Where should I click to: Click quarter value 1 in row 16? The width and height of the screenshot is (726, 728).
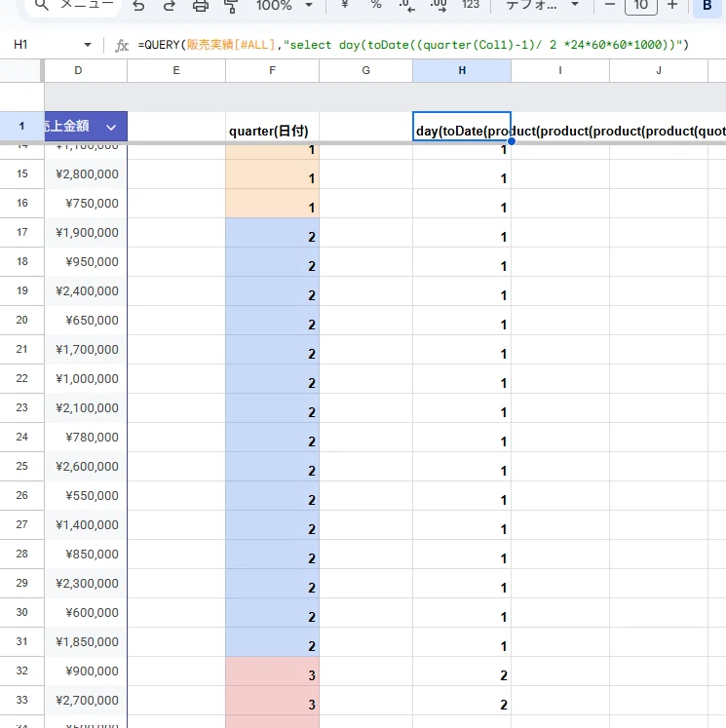[273, 204]
